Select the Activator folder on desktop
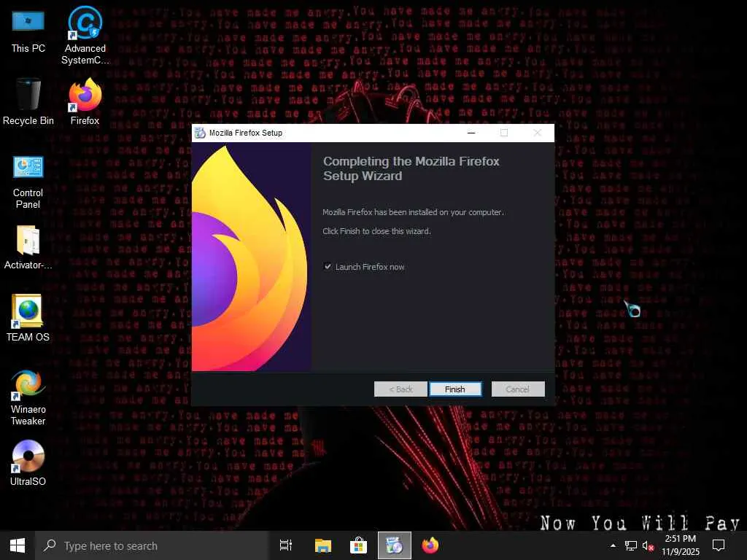 (x=28, y=248)
